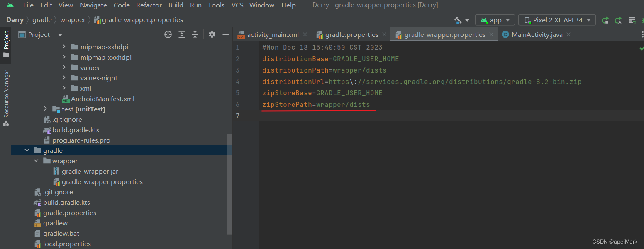This screenshot has width=644, height=249.
Task: Click the zipStorePath=wrapper/dists line
Action: point(316,104)
